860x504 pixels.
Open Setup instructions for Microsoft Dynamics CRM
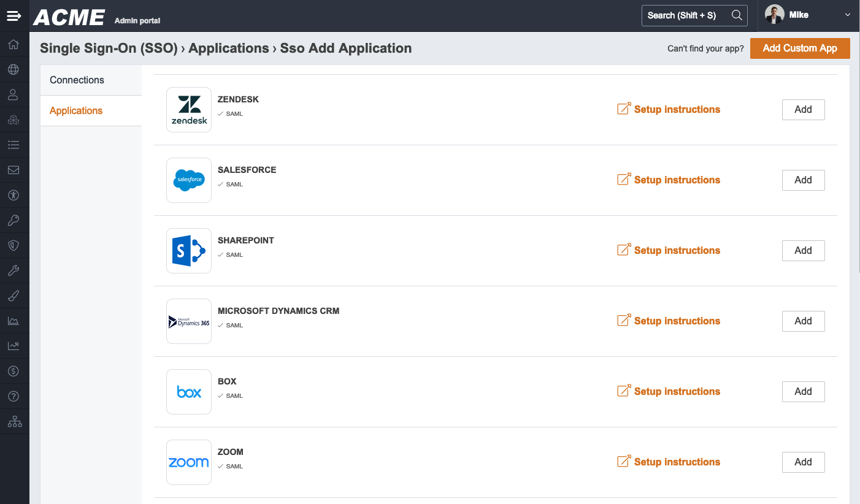(x=669, y=321)
